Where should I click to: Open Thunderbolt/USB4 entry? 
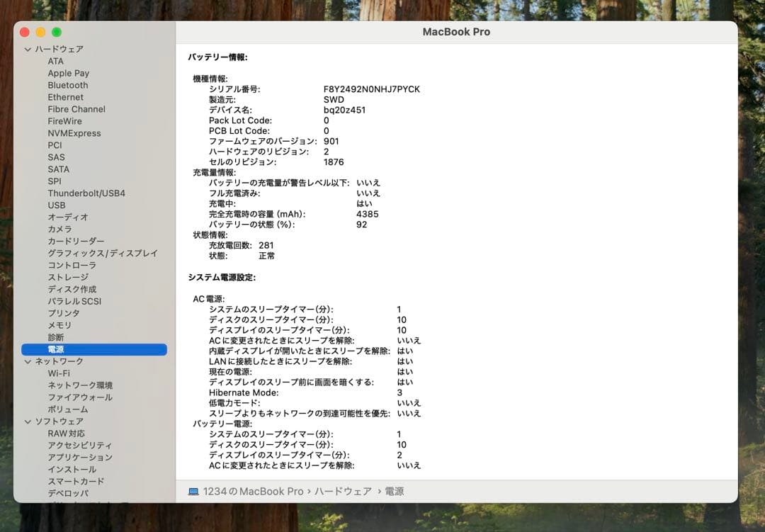tap(86, 193)
